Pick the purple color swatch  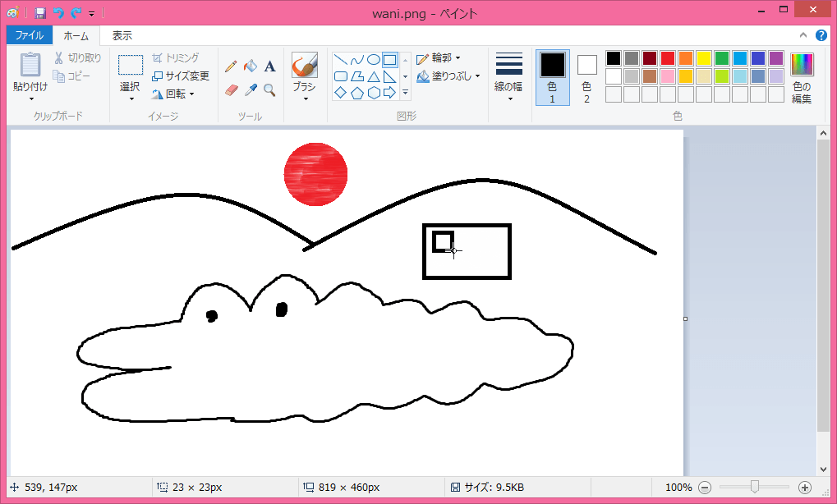pyautogui.click(x=776, y=58)
